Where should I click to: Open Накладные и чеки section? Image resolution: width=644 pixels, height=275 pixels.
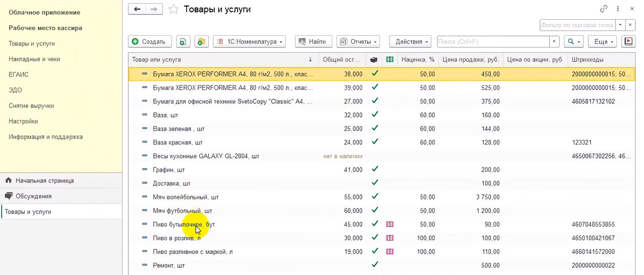click(34, 59)
